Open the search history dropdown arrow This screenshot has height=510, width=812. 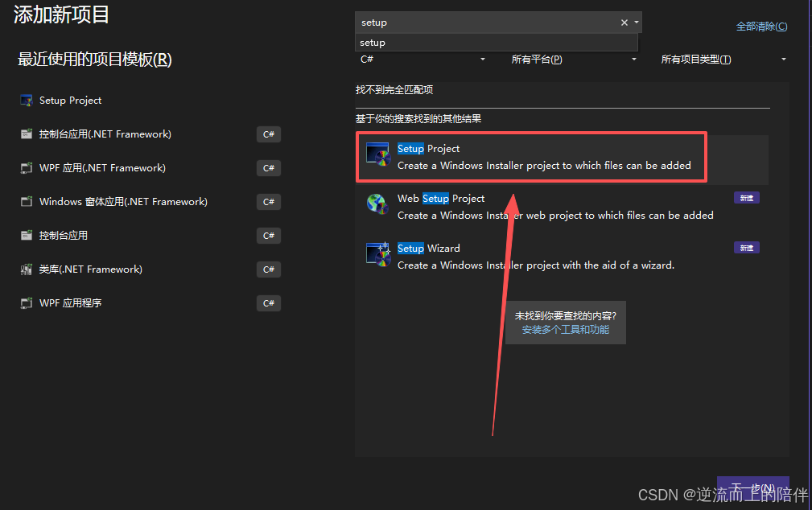tap(637, 23)
